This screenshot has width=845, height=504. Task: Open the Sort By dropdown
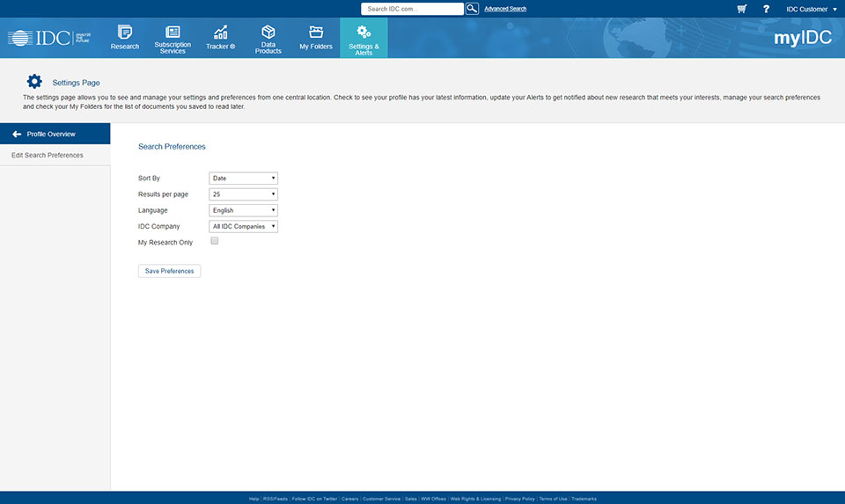point(243,179)
